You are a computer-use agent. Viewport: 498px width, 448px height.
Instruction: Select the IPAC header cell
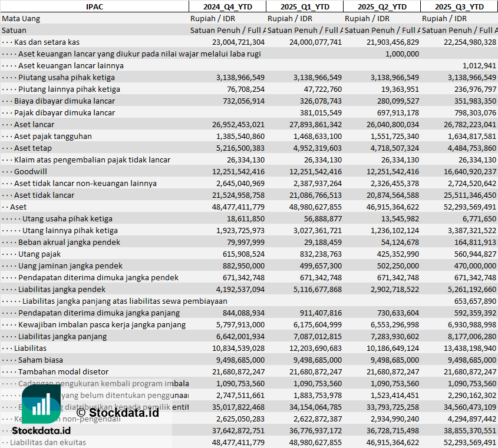[94, 6]
